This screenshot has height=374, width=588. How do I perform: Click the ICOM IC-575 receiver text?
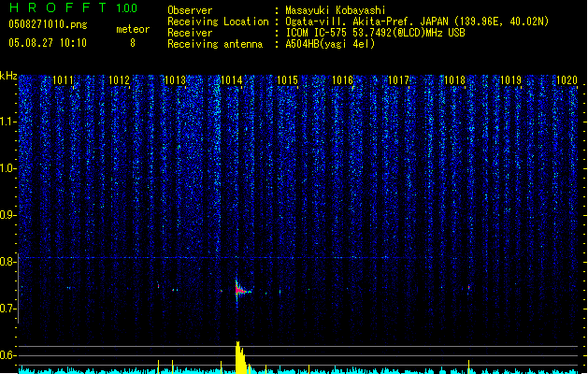(x=375, y=33)
